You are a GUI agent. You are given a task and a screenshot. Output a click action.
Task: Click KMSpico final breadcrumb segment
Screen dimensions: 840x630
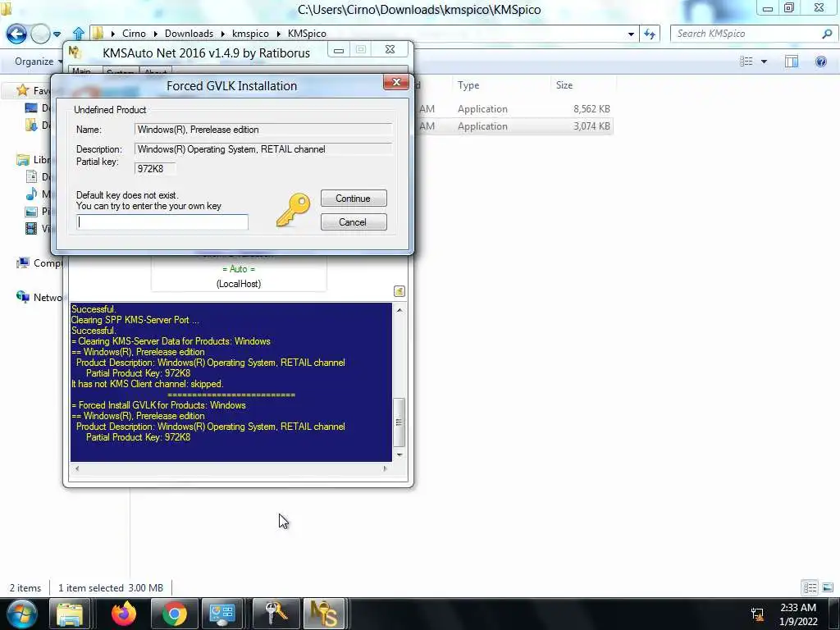pos(307,33)
